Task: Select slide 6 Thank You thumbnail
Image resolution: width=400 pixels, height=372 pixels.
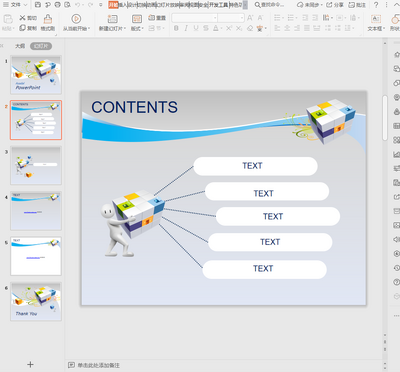Action: pyautogui.click(x=36, y=302)
